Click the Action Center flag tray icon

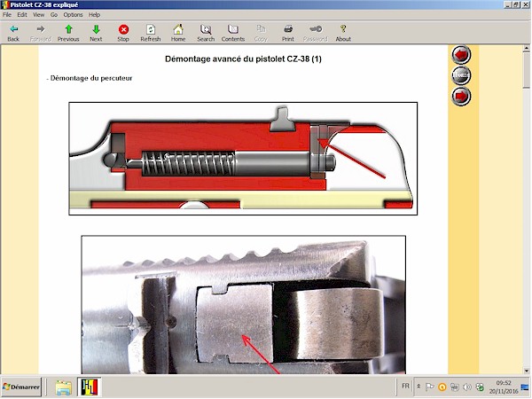[x=429, y=387]
